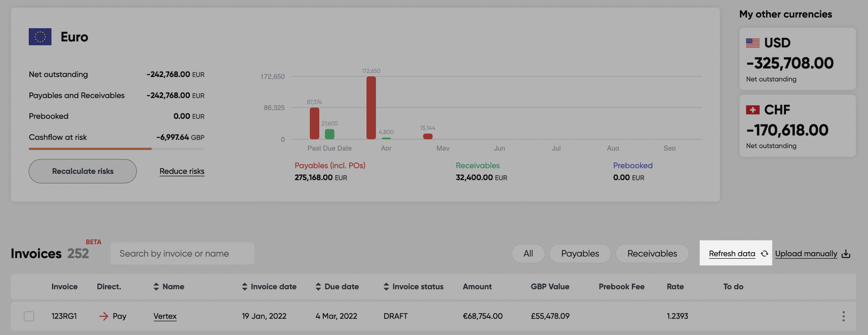Open the Payables (incl. POs) chart legend entry
868x335 pixels.
(330, 165)
